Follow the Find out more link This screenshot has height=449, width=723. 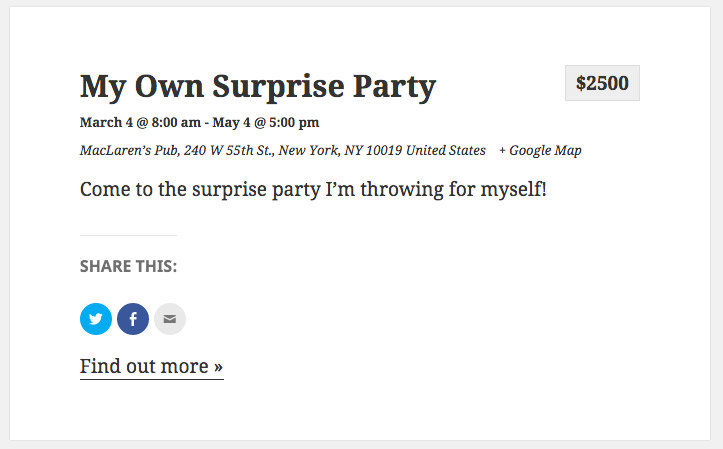151,366
